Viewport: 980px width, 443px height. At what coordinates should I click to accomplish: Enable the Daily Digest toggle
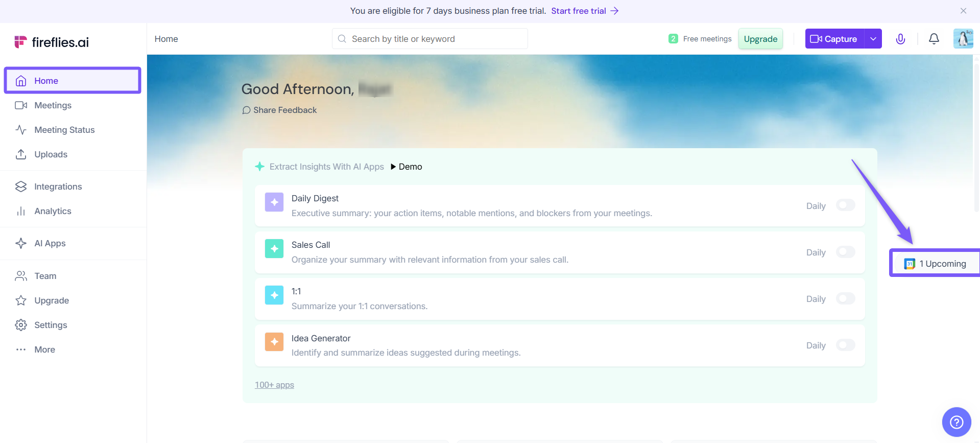coord(845,205)
